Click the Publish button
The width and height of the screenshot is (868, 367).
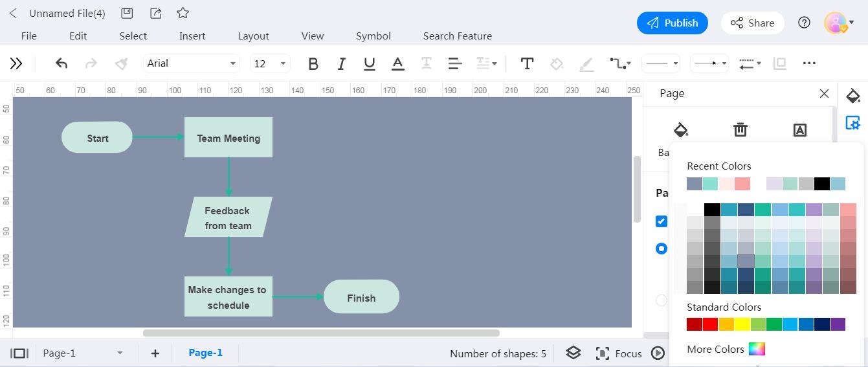[x=672, y=23]
